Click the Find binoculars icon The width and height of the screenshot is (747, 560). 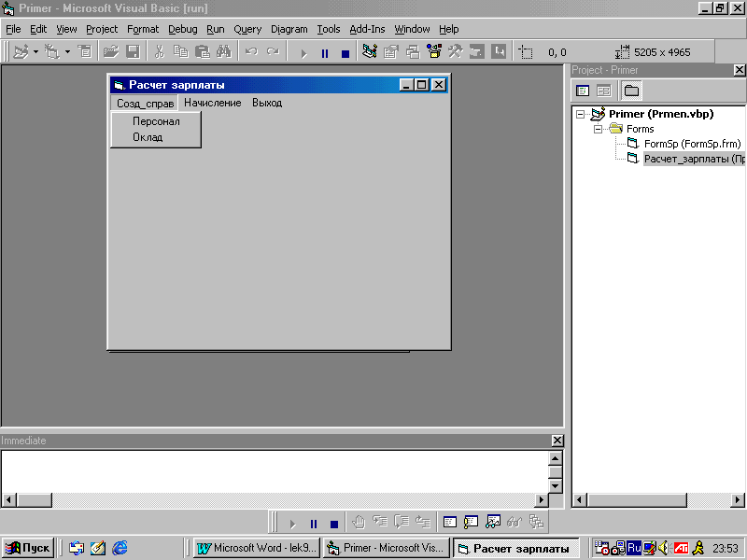[224, 51]
